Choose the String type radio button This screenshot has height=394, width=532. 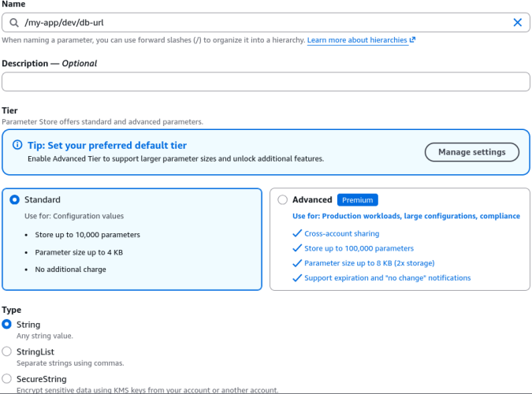pyautogui.click(x=7, y=324)
